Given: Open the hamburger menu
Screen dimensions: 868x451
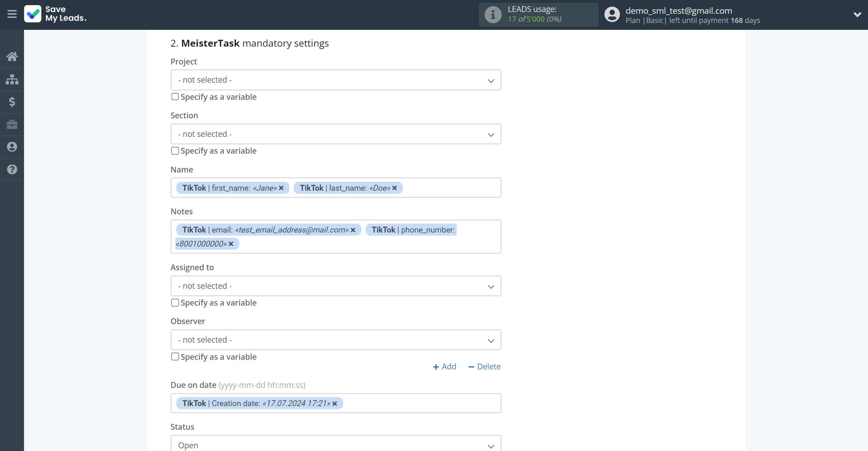Looking at the screenshot, I should pyautogui.click(x=12, y=14).
